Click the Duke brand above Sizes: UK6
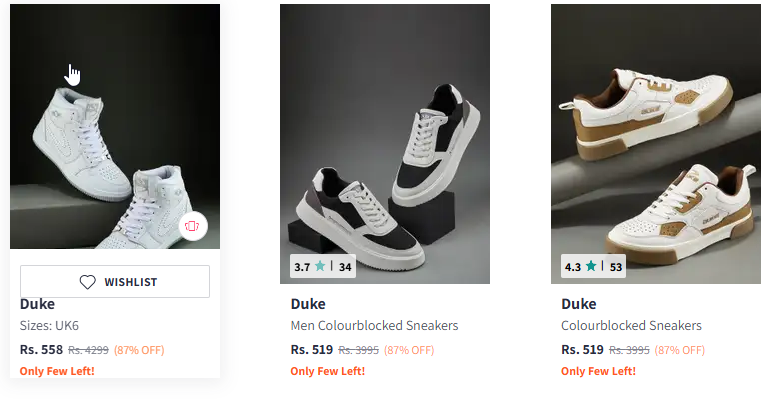This screenshot has height=400, width=778. tap(37, 304)
